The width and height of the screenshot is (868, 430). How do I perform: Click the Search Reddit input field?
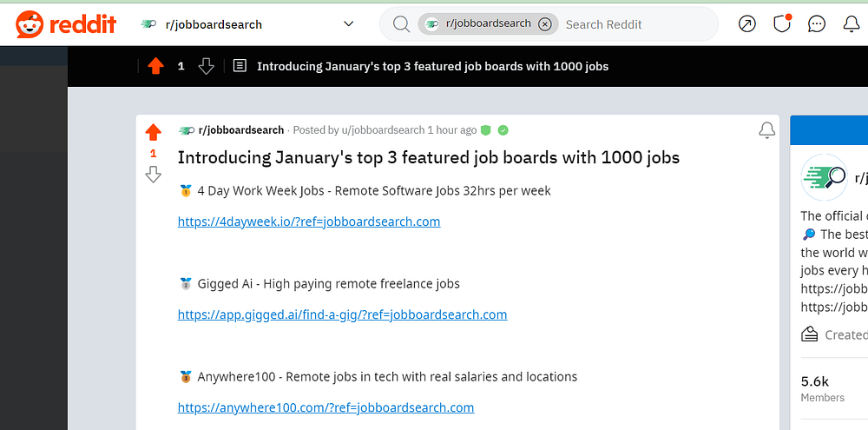tap(634, 24)
